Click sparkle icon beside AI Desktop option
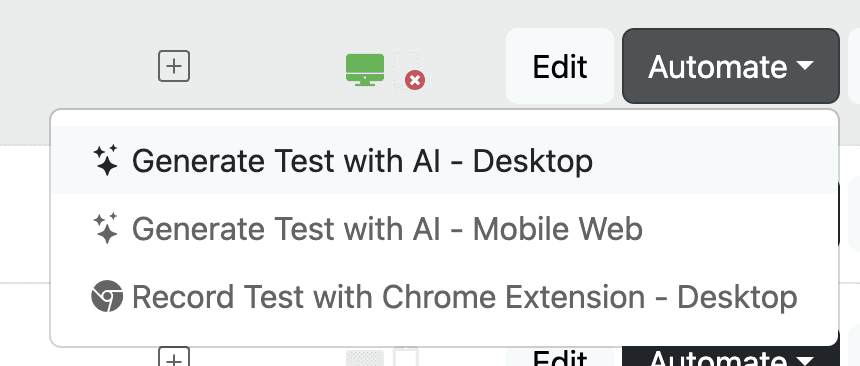 (105, 160)
